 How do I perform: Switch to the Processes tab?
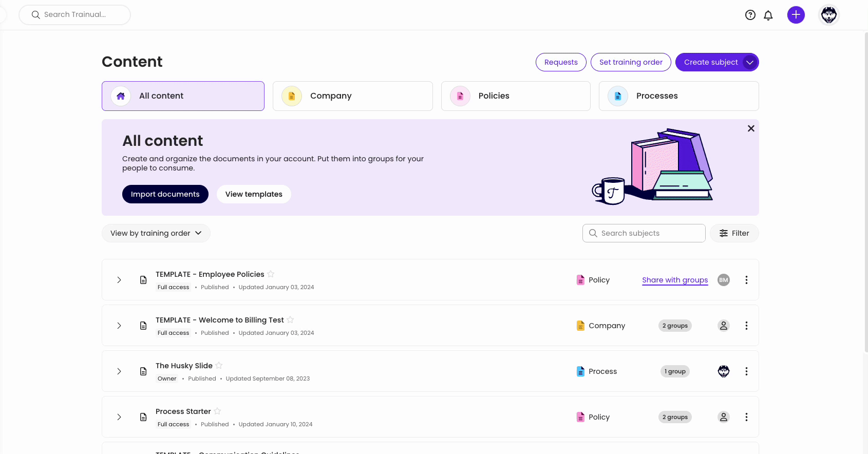tap(679, 96)
